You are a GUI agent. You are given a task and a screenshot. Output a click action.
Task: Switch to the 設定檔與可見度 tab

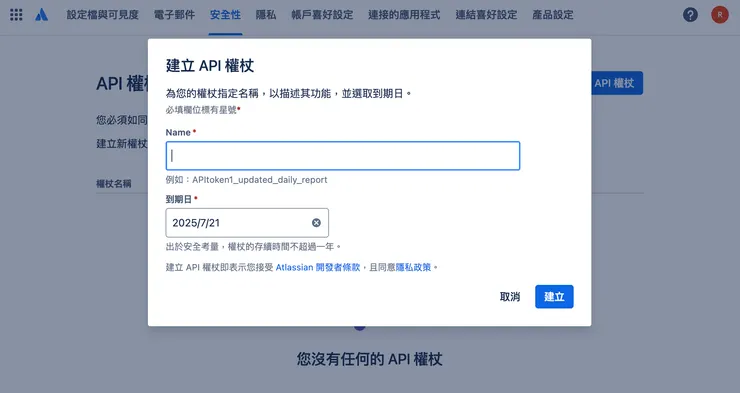click(x=102, y=15)
